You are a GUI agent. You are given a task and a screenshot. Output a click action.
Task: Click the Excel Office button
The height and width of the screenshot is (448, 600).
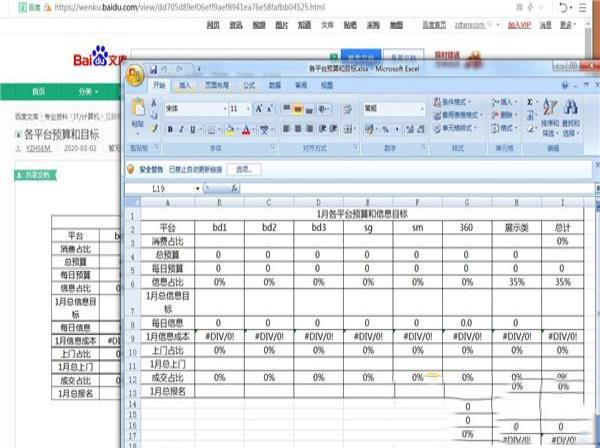tap(135, 76)
